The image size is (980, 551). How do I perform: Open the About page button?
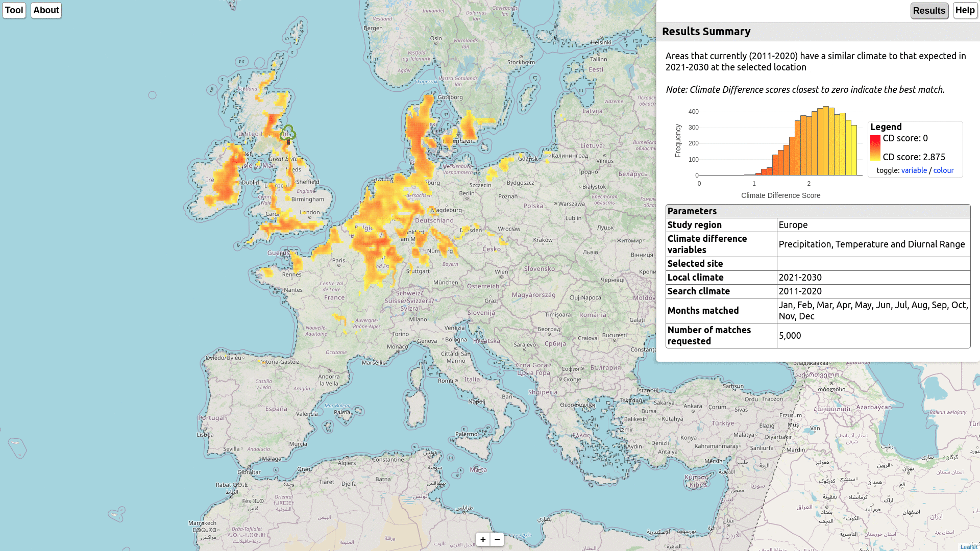tap(46, 10)
